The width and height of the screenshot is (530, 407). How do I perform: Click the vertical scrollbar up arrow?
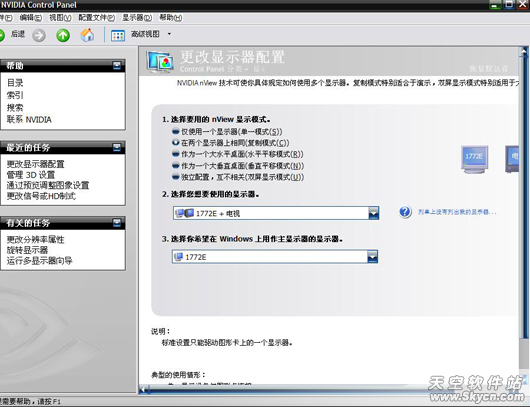pos(524,51)
